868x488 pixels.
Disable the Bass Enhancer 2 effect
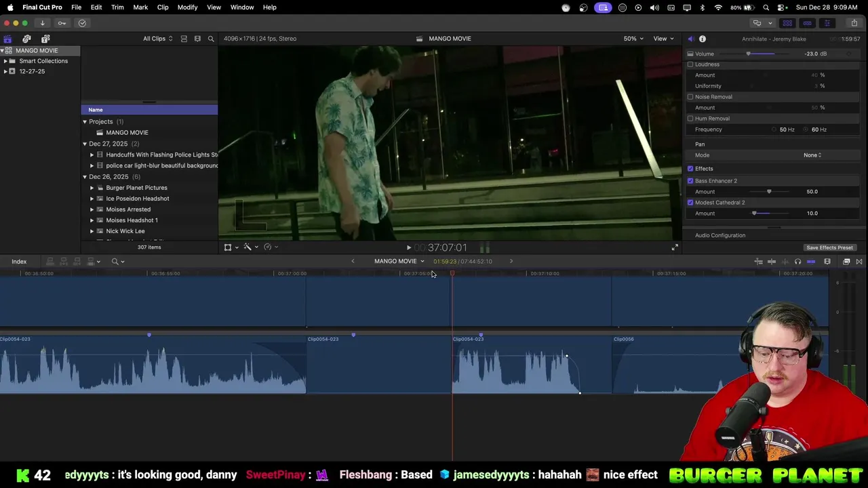pyautogui.click(x=690, y=181)
